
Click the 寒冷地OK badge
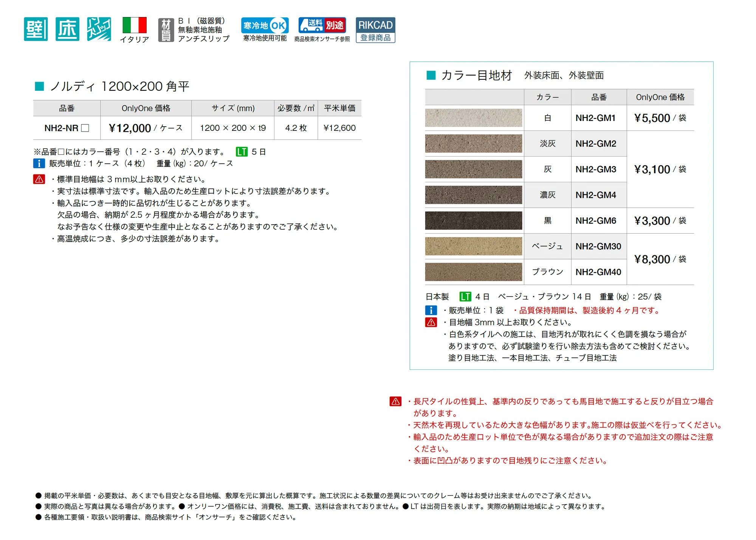pyautogui.click(x=265, y=25)
